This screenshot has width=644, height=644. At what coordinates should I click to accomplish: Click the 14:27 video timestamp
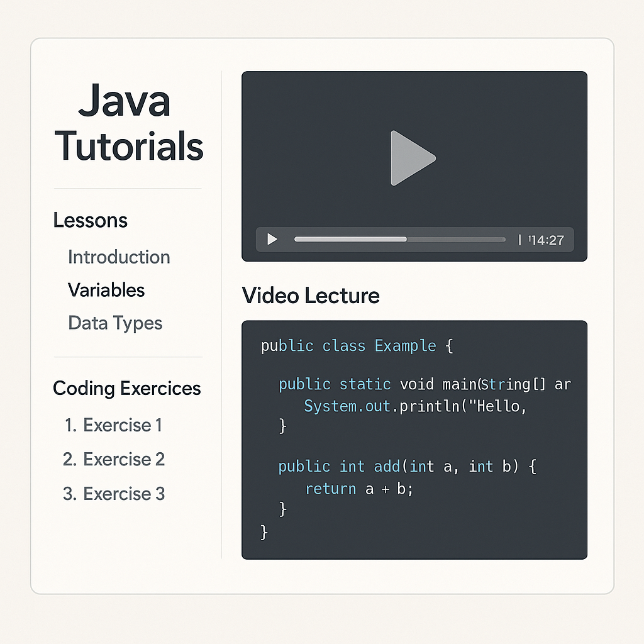point(547,240)
